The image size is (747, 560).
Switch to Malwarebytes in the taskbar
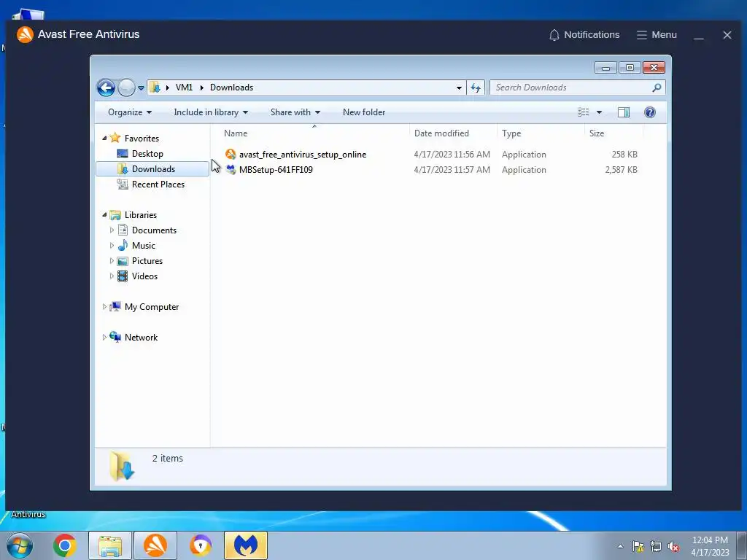246,545
